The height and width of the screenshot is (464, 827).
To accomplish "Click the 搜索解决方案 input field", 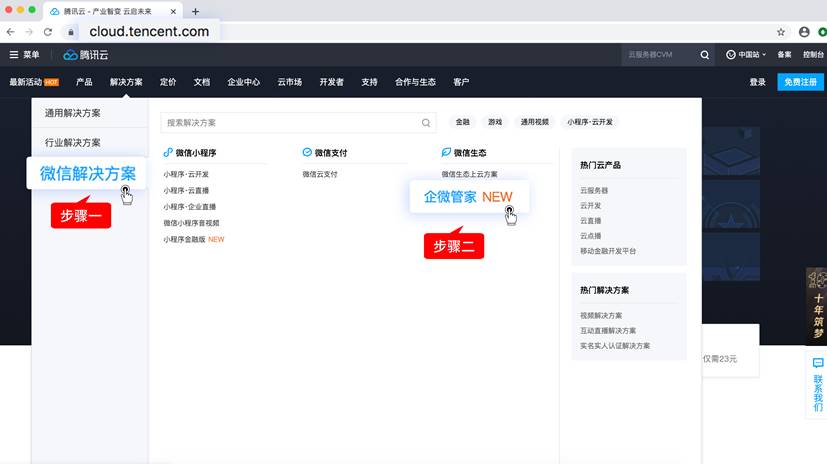I will click(x=290, y=123).
